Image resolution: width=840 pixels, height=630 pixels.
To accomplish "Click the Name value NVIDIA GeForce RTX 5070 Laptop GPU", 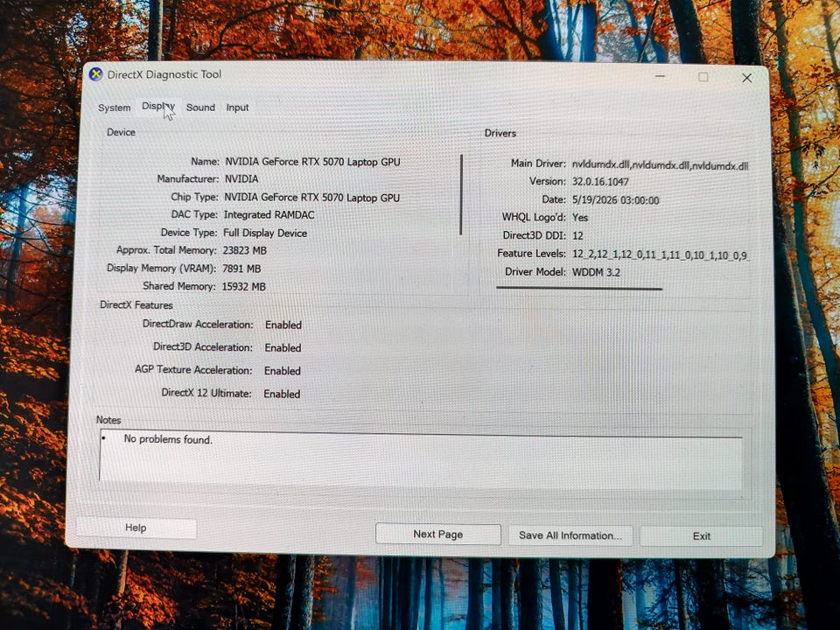I will coord(312,162).
